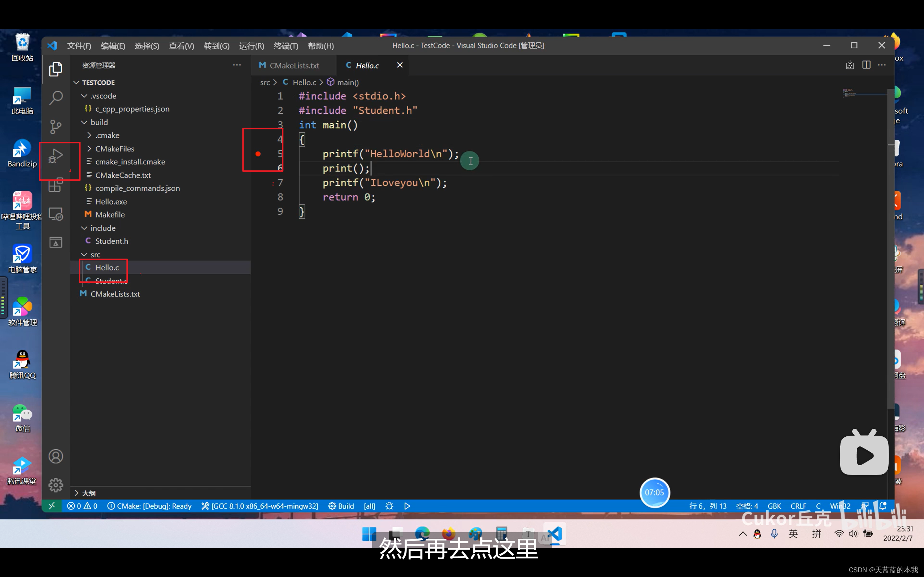Viewport: 924px width, 577px height.
Task: Switch to the CMakeLists.txt tab
Action: tap(293, 65)
